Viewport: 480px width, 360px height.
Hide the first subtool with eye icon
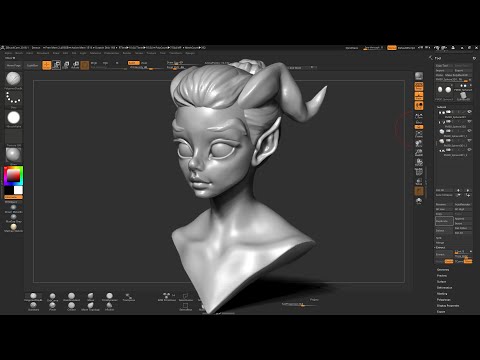pos(469,112)
